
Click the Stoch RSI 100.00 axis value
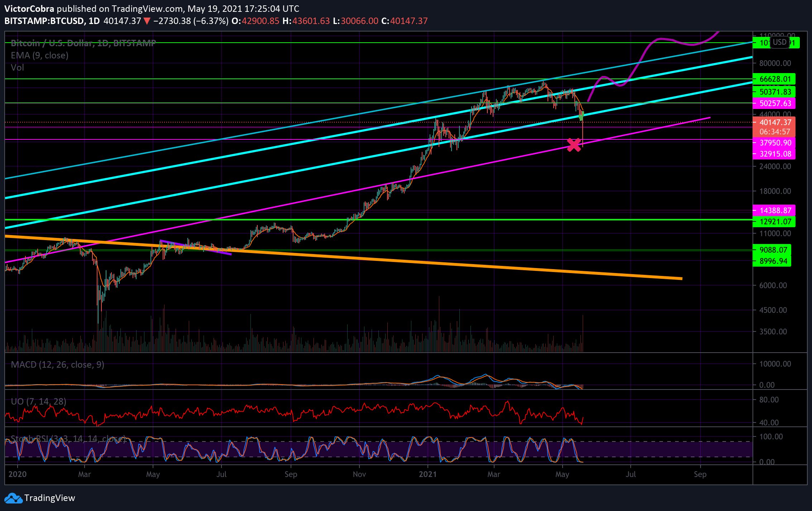click(x=771, y=436)
